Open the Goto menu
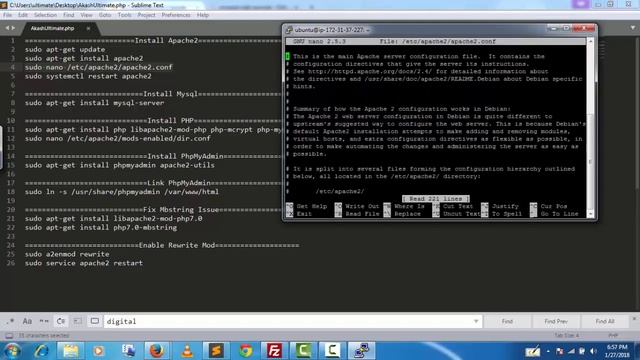This screenshot has height=360, width=640. pyautogui.click(x=105, y=15)
